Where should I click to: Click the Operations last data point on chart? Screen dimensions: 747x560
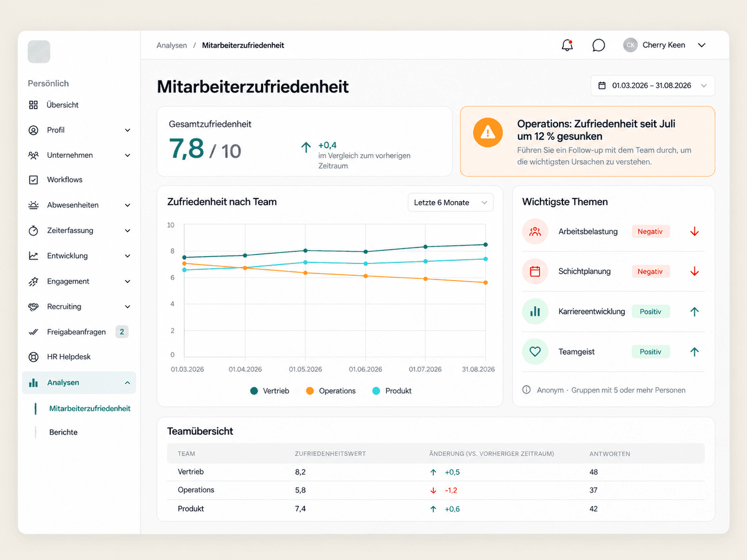[486, 283]
